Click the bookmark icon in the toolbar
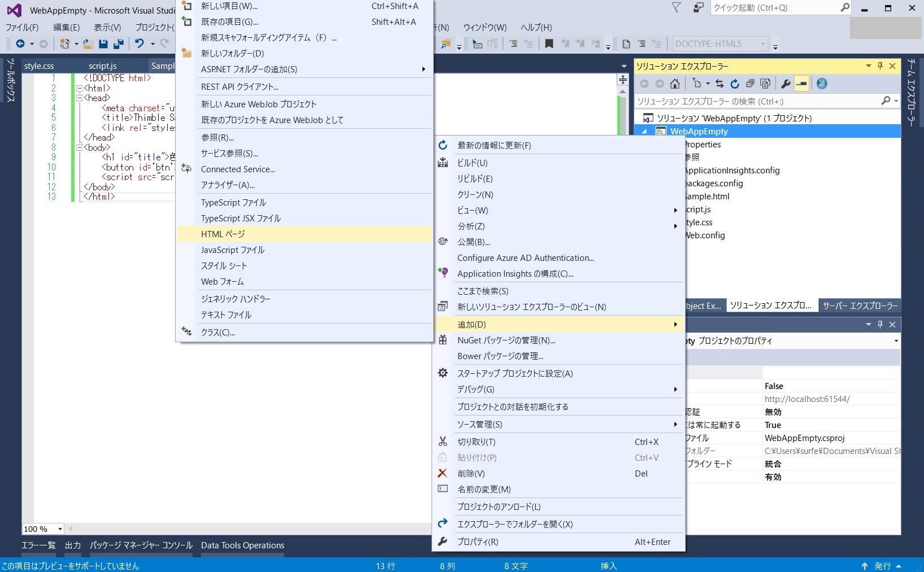924x572 pixels. point(549,43)
